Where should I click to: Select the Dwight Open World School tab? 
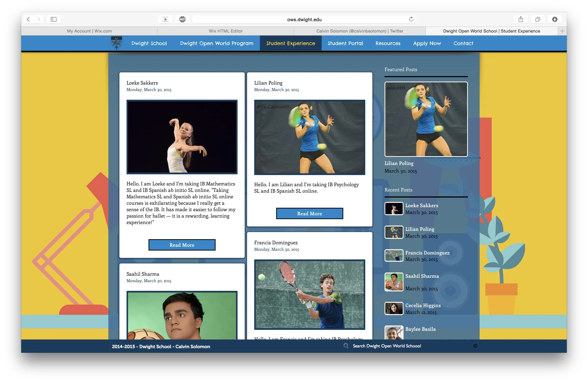coord(491,31)
